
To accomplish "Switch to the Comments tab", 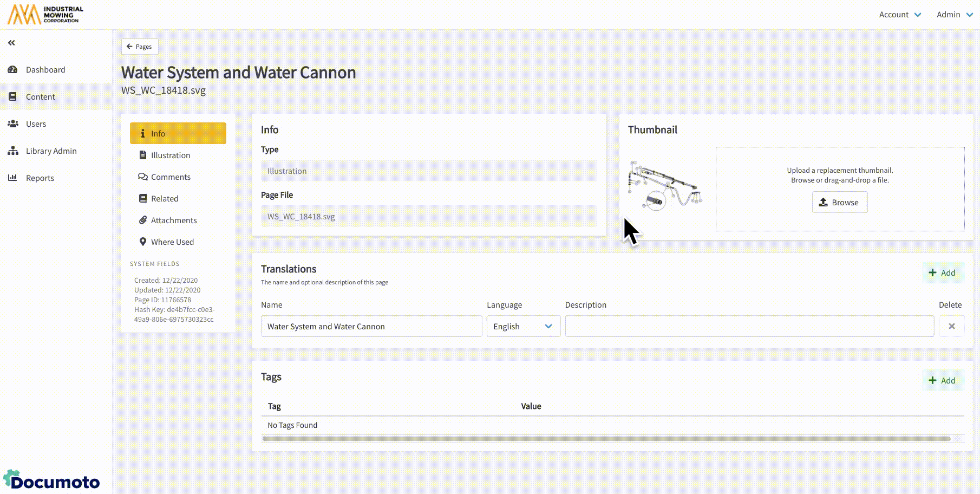I will [x=170, y=177].
